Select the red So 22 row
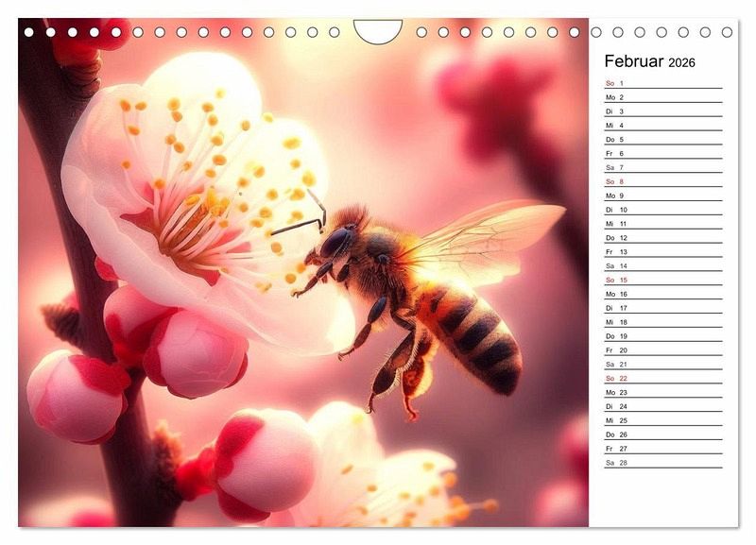The image size is (756, 545). (x=661, y=378)
